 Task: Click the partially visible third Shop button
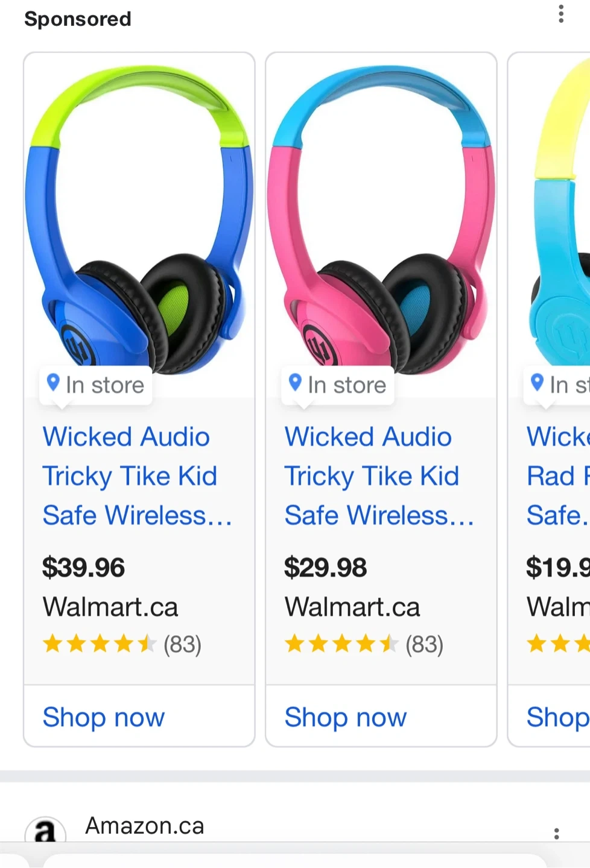(557, 717)
